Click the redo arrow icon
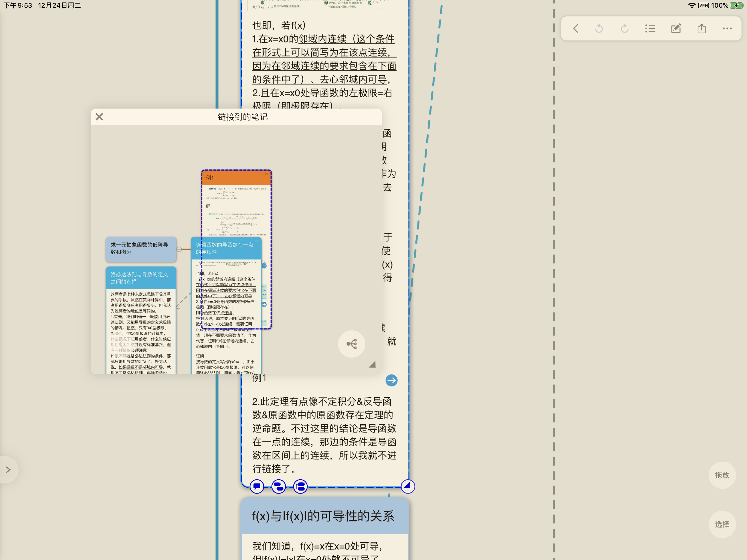This screenshot has height=560, width=747. pos(625,28)
